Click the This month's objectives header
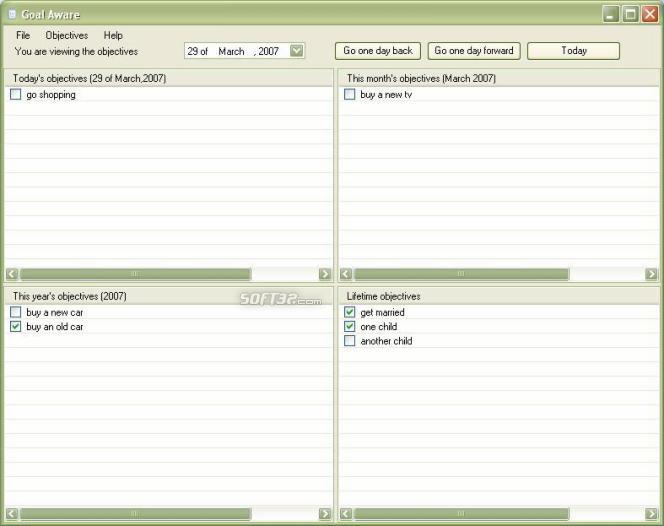 [499, 78]
